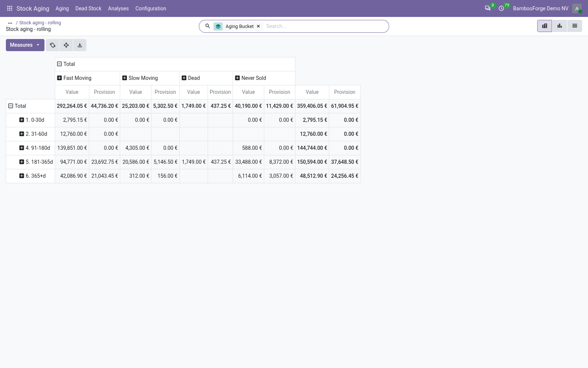
Task: Click the expand all icon
Action: click(x=66, y=45)
